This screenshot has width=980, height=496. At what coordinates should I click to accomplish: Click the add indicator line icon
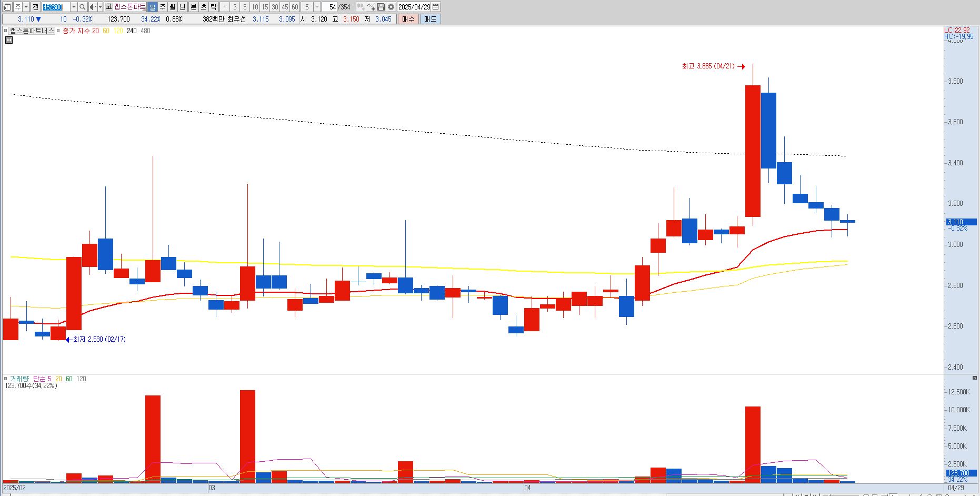(372, 7)
